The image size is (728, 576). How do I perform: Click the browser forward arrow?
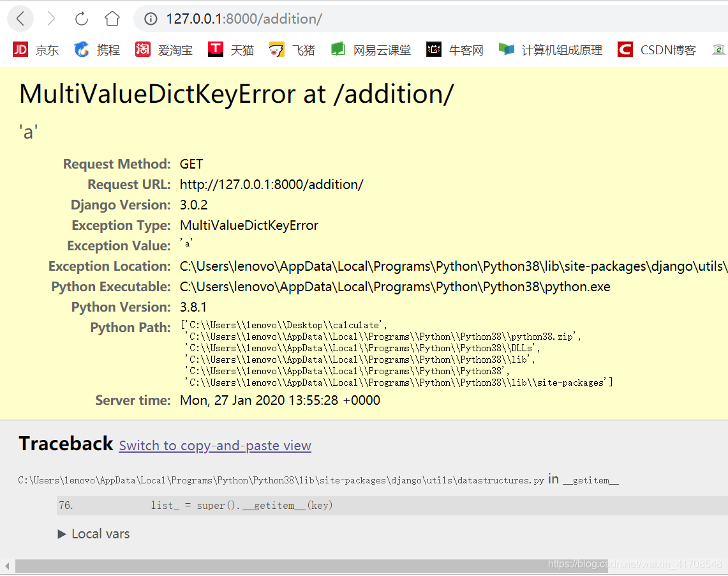[x=51, y=19]
